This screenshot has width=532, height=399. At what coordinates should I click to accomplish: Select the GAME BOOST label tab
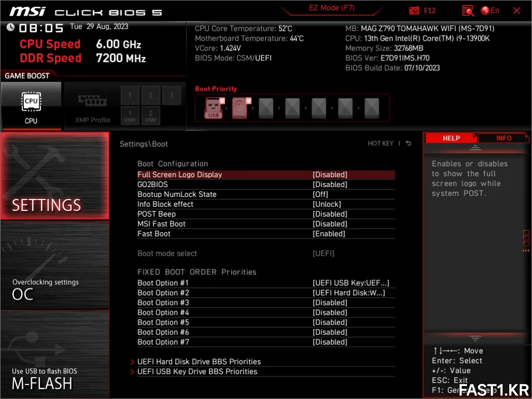pos(27,76)
